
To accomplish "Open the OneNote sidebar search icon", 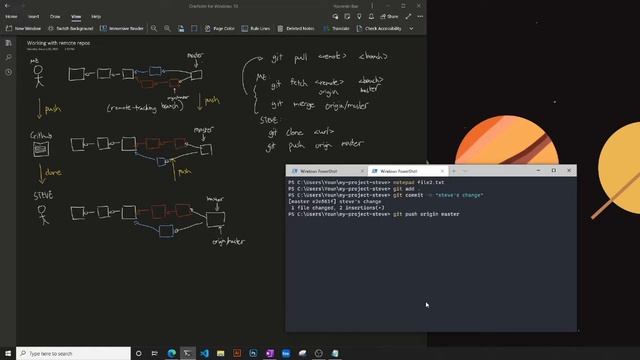I will [x=9, y=58].
